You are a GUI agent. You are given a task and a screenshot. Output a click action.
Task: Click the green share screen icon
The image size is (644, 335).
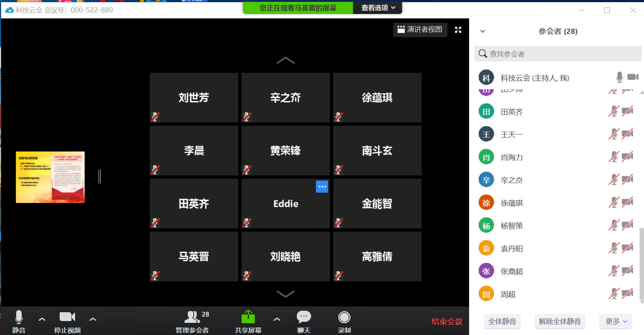pos(248,317)
